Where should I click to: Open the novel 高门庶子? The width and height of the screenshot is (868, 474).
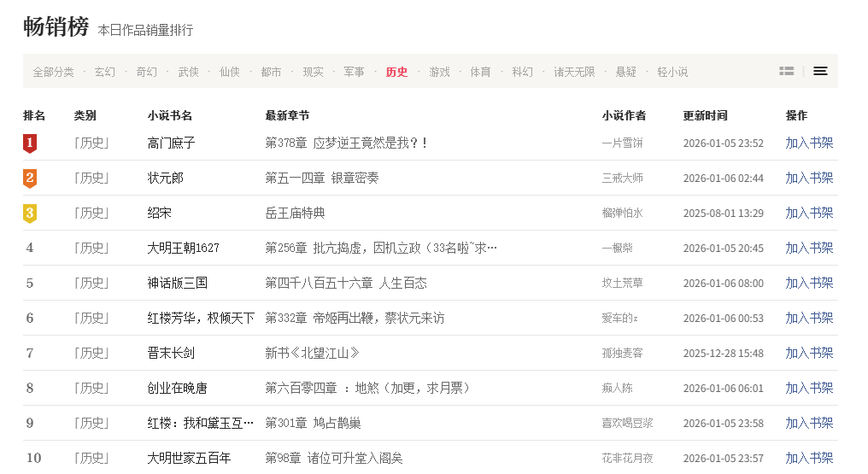point(171,143)
